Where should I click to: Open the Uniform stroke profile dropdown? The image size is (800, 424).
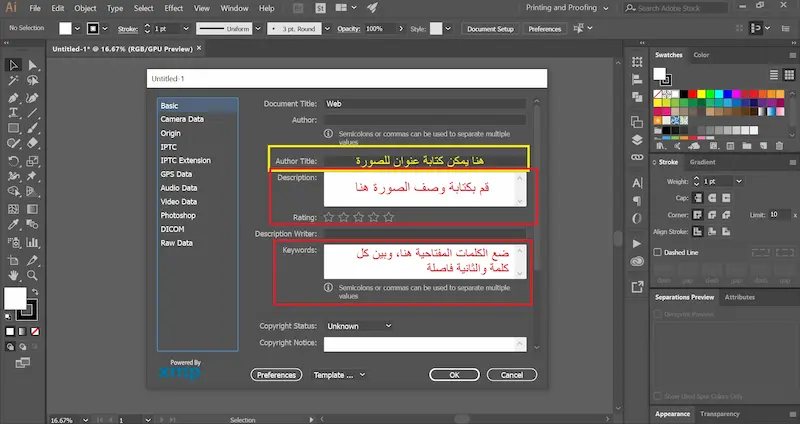258,29
